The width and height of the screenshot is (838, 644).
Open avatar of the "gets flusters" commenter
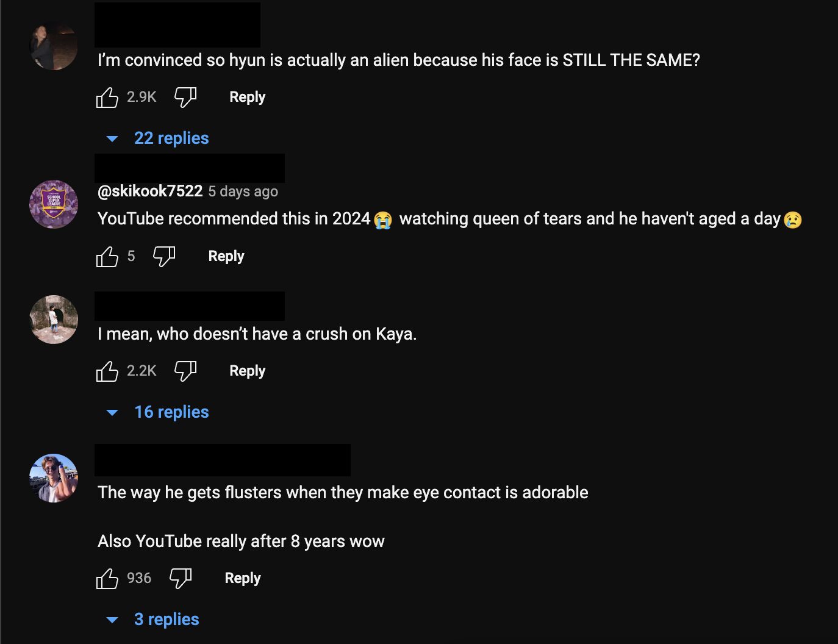click(54, 478)
